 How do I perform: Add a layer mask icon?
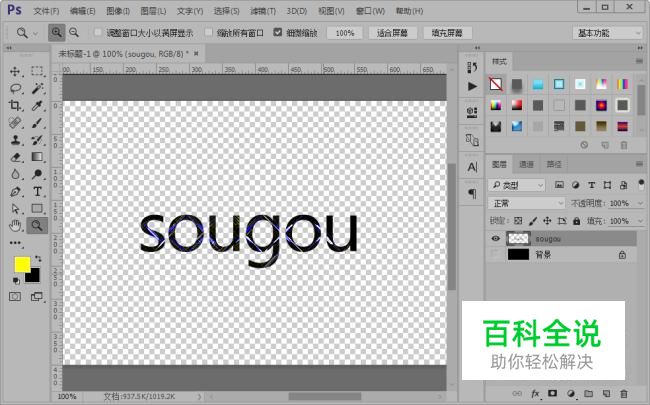(552, 393)
